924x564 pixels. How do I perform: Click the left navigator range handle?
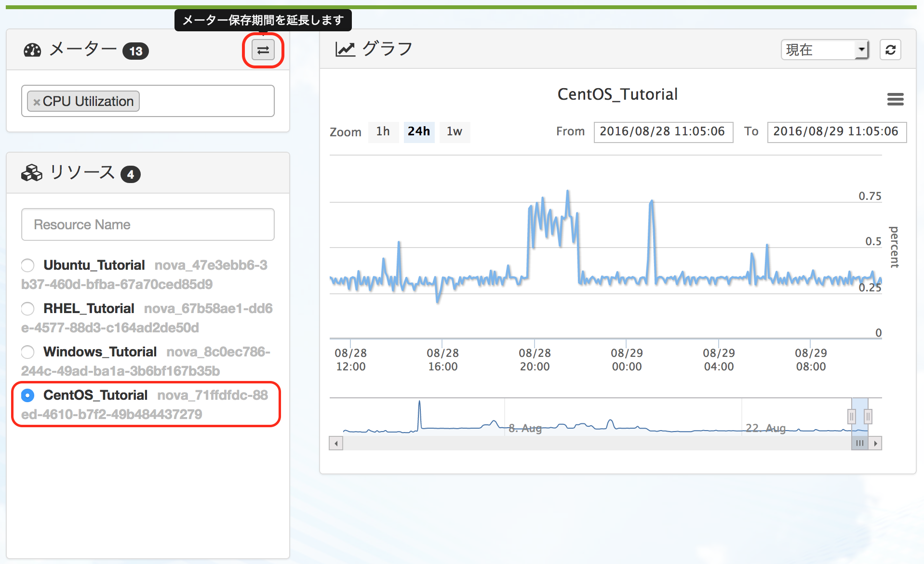pos(852,416)
